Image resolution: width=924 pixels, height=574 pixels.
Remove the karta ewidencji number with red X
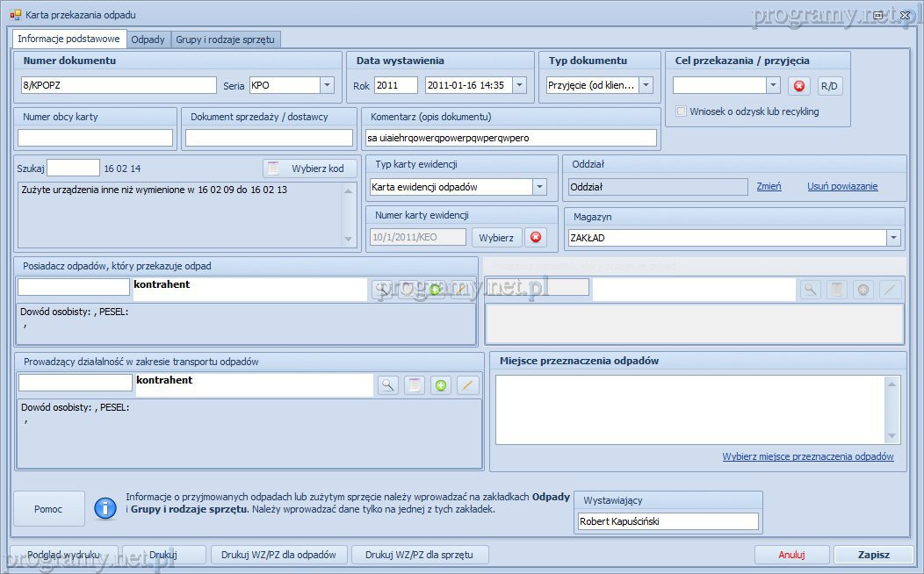click(535, 237)
